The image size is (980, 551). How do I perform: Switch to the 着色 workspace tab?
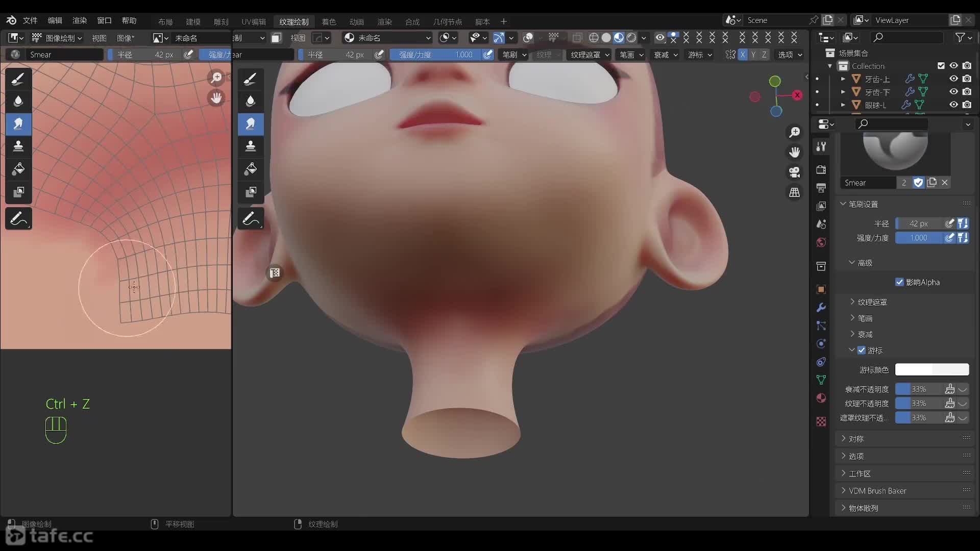(329, 21)
